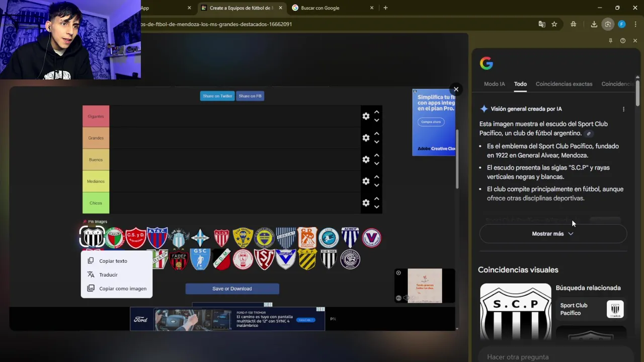
Task: Move Gigantes row down with chevron arrow
Action: tap(376, 121)
